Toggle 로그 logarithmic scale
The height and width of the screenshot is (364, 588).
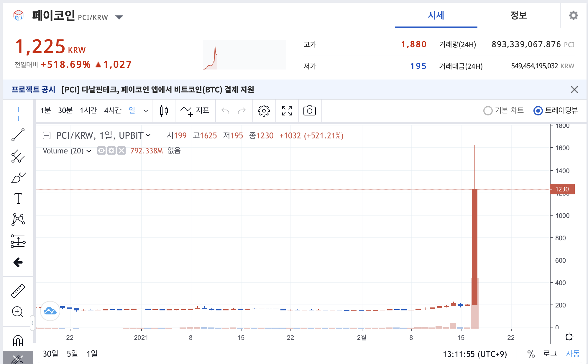[x=550, y=354]
